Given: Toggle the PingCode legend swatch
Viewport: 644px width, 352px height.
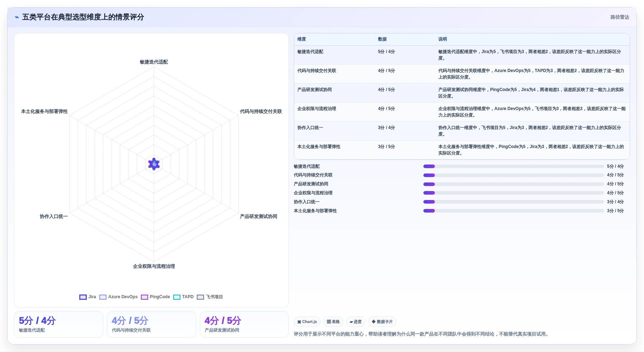Looking at the screenshot, I should coord(145,297).
